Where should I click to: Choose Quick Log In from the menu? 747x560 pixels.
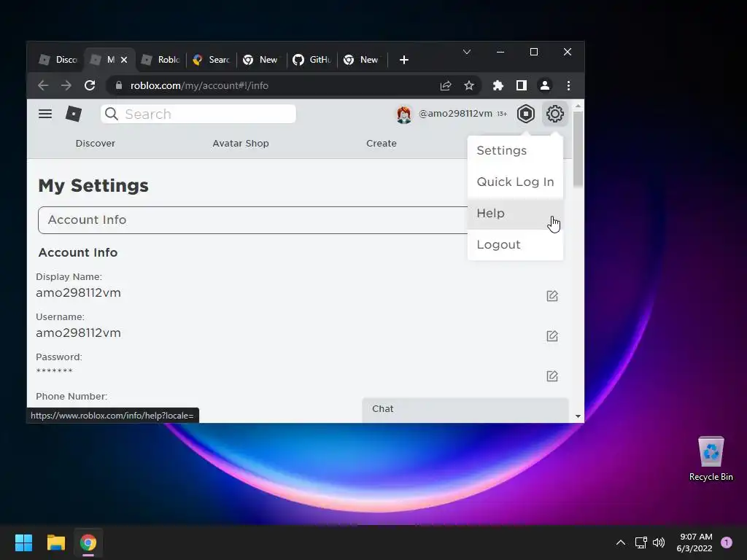[x=515, y=182]
